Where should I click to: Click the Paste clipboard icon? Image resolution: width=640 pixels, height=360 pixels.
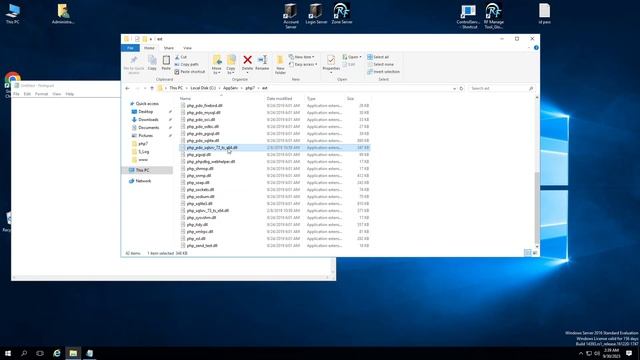[x=166, y=60]
